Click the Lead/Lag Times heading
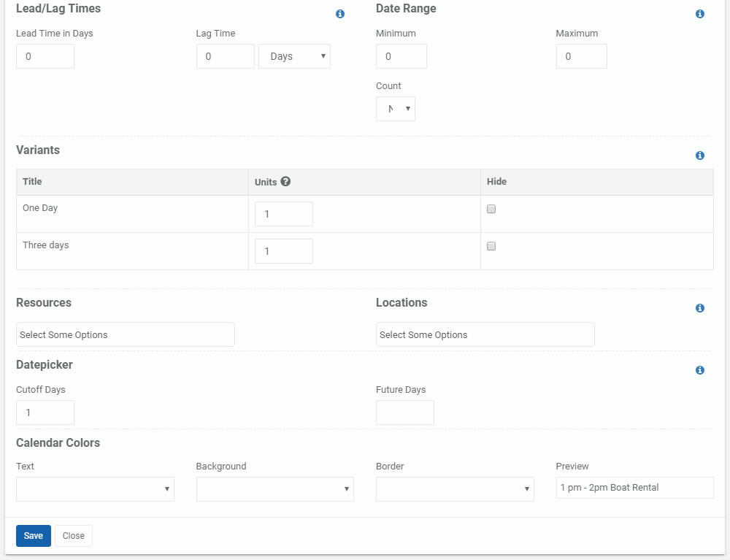Screen dimensions: 730x560 coord(58,8)
